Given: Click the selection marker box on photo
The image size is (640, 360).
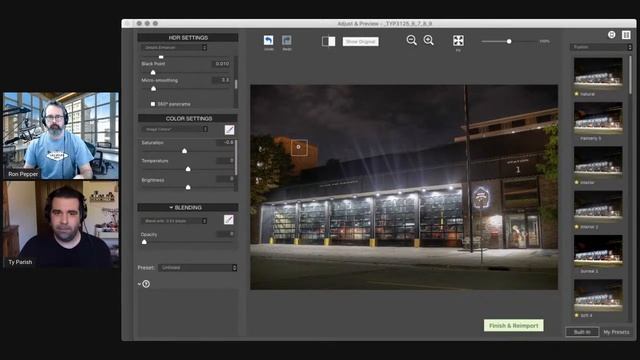Looking at the screenshot, I should click(x=299, y=147).
